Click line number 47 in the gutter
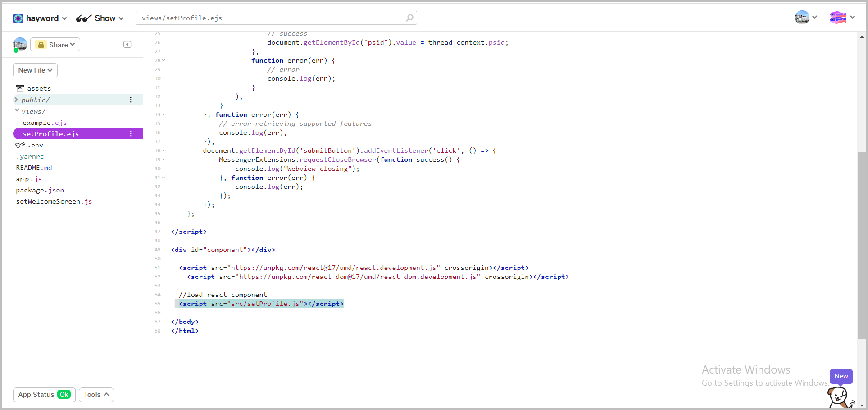The height and width of the screenshot is (410, 868). pyautogui.click(x=157, y=232)
